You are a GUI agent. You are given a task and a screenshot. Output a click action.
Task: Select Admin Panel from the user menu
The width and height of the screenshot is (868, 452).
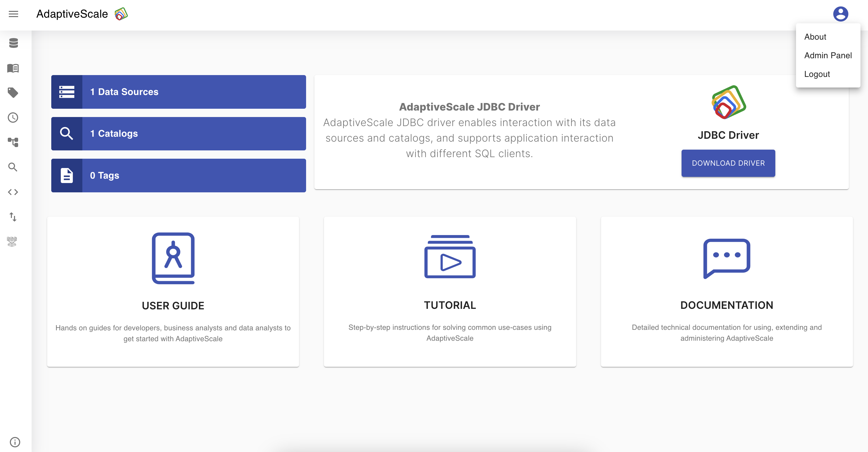click(828, 56)
